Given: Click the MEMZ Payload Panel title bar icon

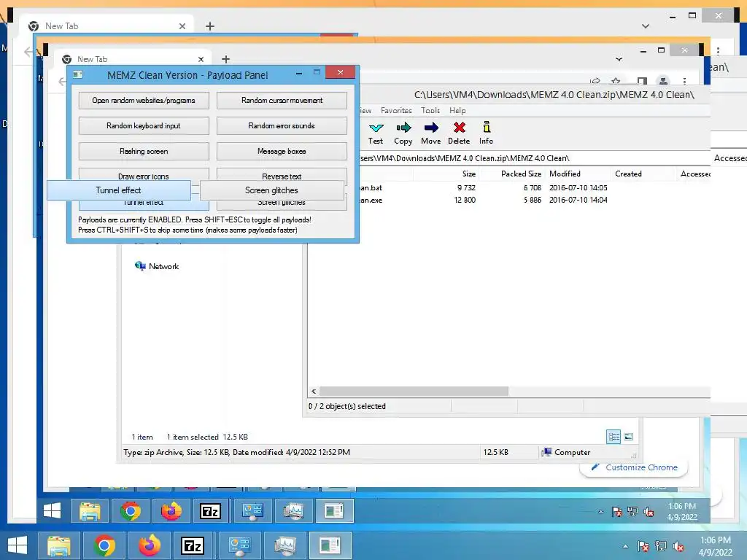Looking at the screenshot, I should click(78, 74).
